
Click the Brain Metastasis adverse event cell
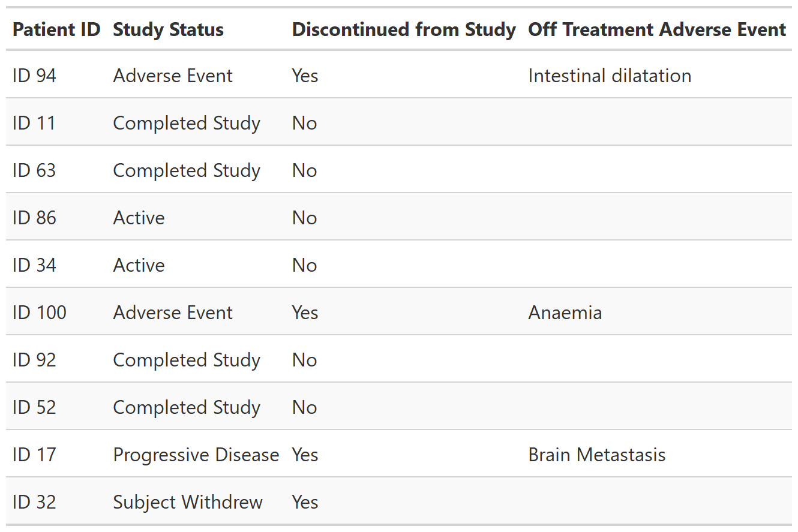click(596, 455)
